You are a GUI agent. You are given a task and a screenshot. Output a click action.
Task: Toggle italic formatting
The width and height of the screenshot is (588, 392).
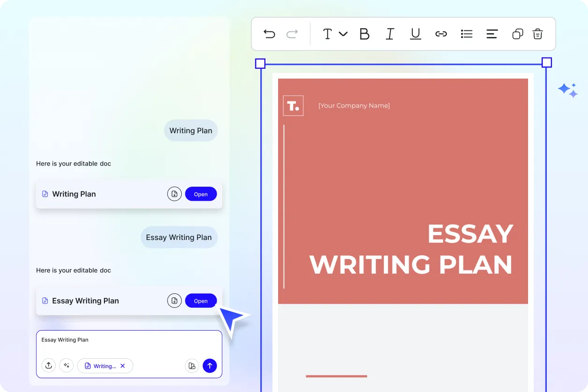(390, 34)
